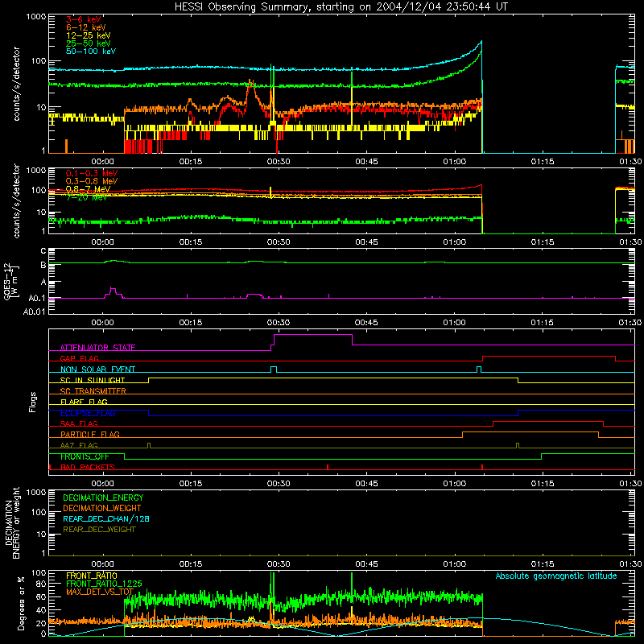644x644 pixels.
Task: Click the PARTICLE_FLAG label
Action: pos(90,435)
